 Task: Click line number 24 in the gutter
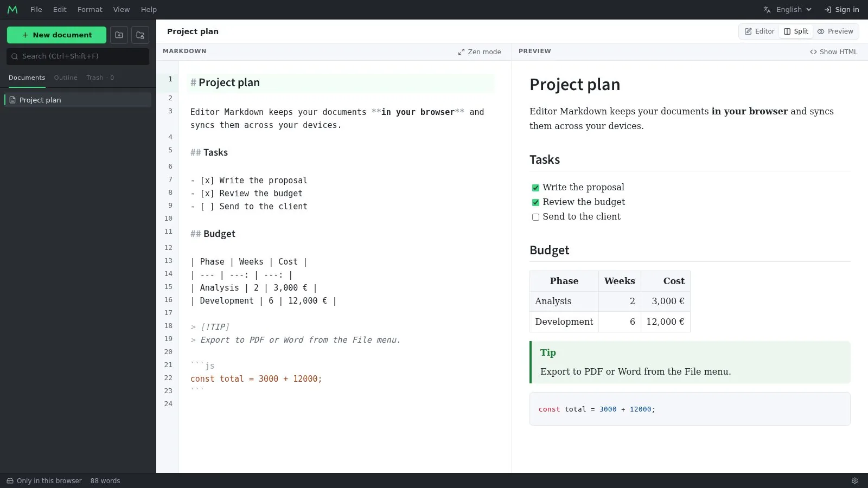(168, 404)
